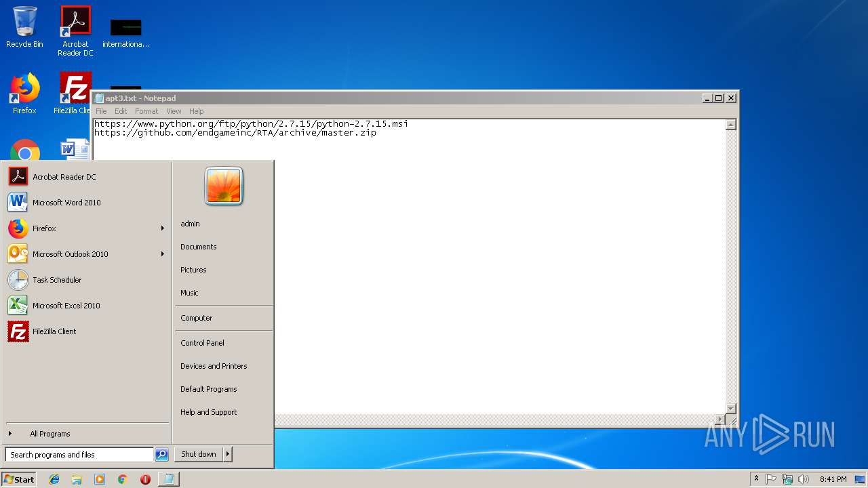Open Windows Media Player from taskbar
The image size is (868, 488).
tap(100, 479)
